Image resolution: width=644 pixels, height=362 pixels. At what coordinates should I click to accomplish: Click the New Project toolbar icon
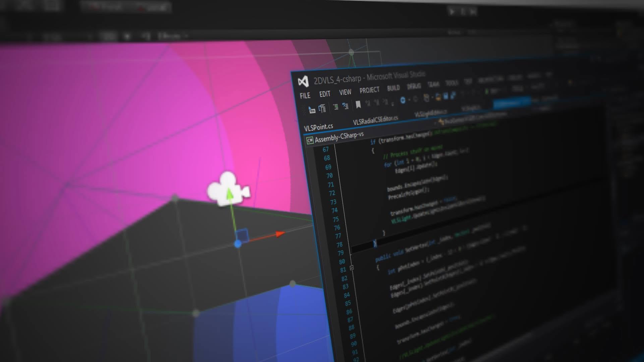[426, 98]
